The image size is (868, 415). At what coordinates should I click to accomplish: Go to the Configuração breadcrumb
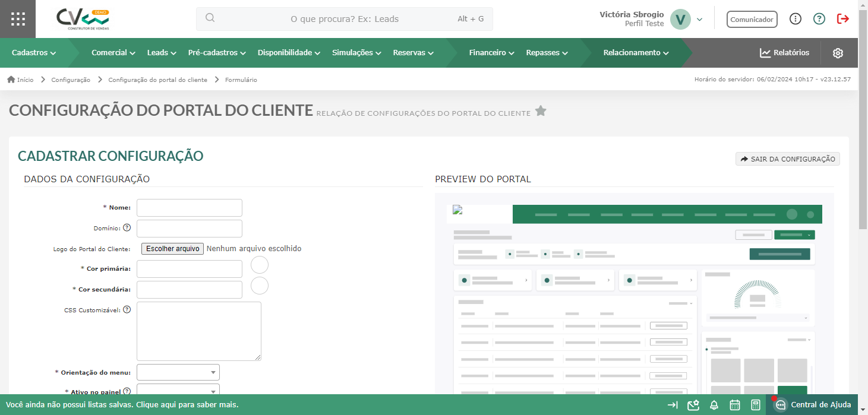[71, 80]
